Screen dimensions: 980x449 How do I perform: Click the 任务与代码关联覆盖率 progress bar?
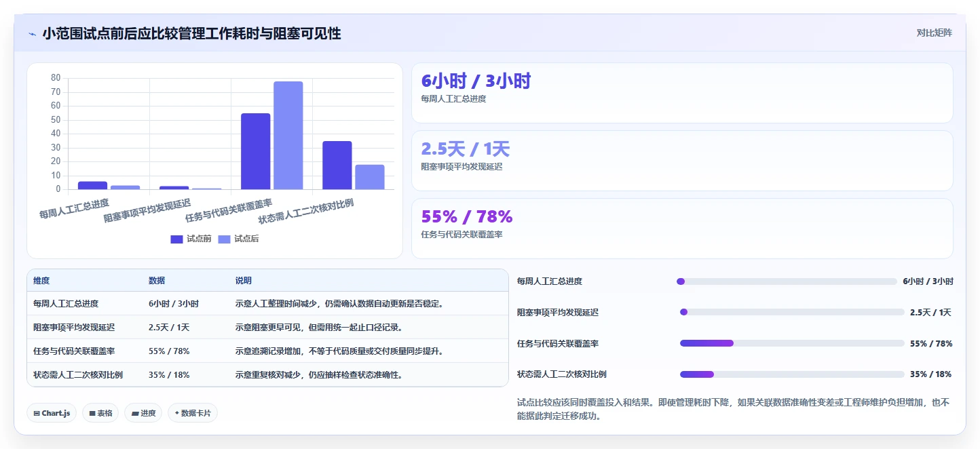click(792, 343)
